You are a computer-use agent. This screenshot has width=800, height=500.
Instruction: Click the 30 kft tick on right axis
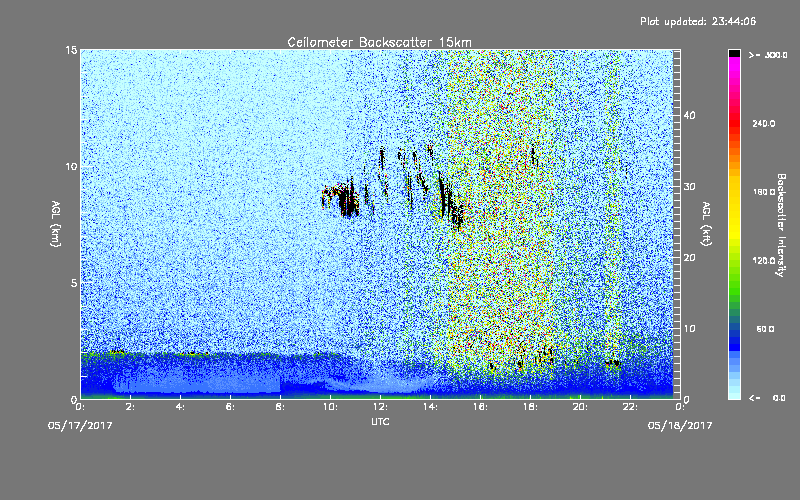pos(689,187)
